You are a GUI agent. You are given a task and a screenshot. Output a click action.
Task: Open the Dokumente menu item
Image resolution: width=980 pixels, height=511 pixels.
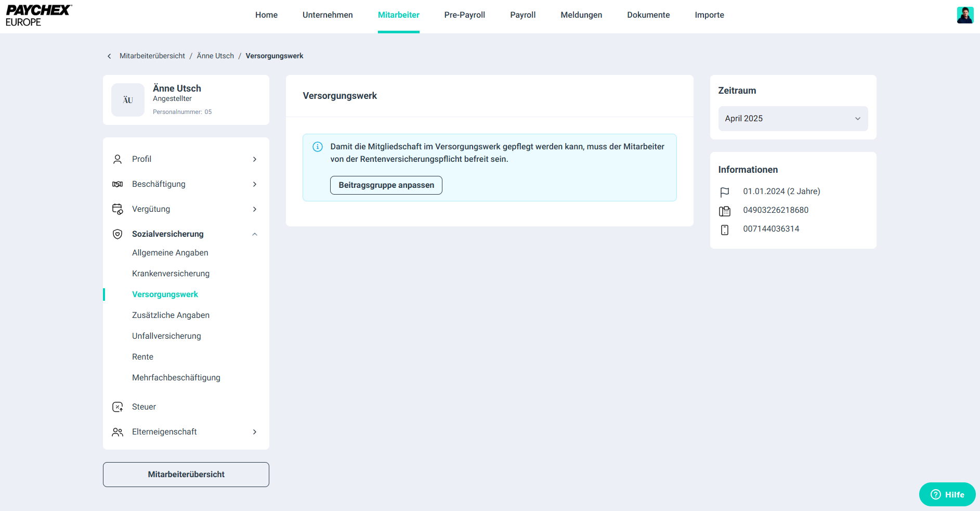(x=648, y=15)
